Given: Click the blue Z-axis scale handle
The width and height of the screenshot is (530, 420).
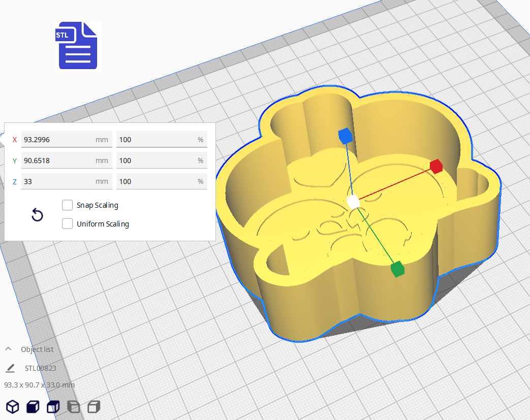Looking at the screenshot, I should [x=345, y=136].
